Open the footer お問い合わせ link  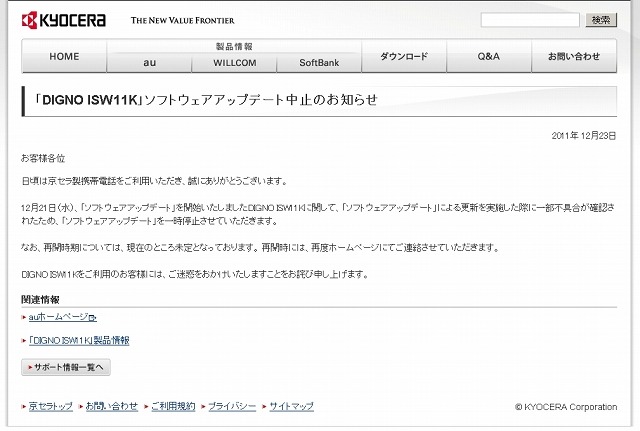pyautogui.click(x=111, y=407)
